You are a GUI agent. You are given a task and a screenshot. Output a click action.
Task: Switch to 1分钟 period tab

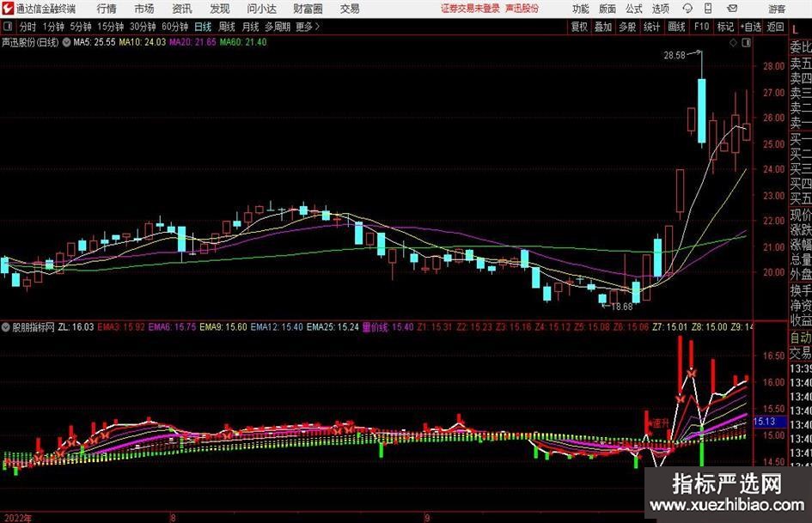[53, 27]
